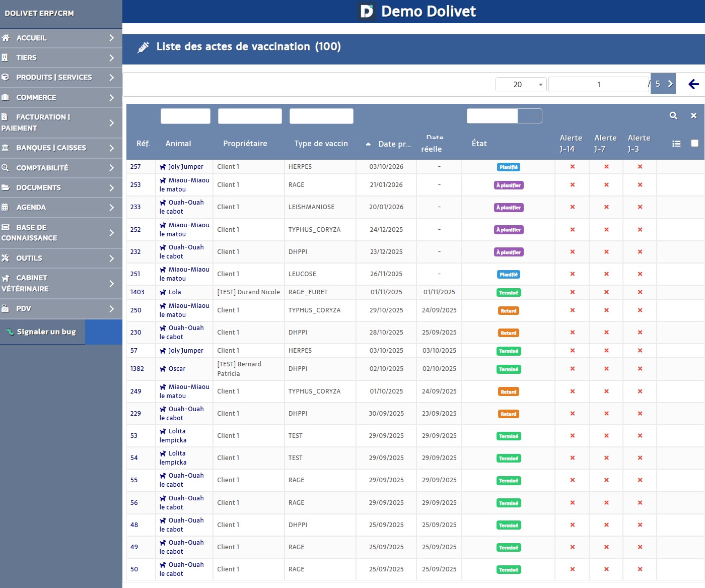This screenshot has height=588, width=705.
Task: Click the bug icon beside Signaler un bug
Action: pyautogui.click(x=10, y=332)
